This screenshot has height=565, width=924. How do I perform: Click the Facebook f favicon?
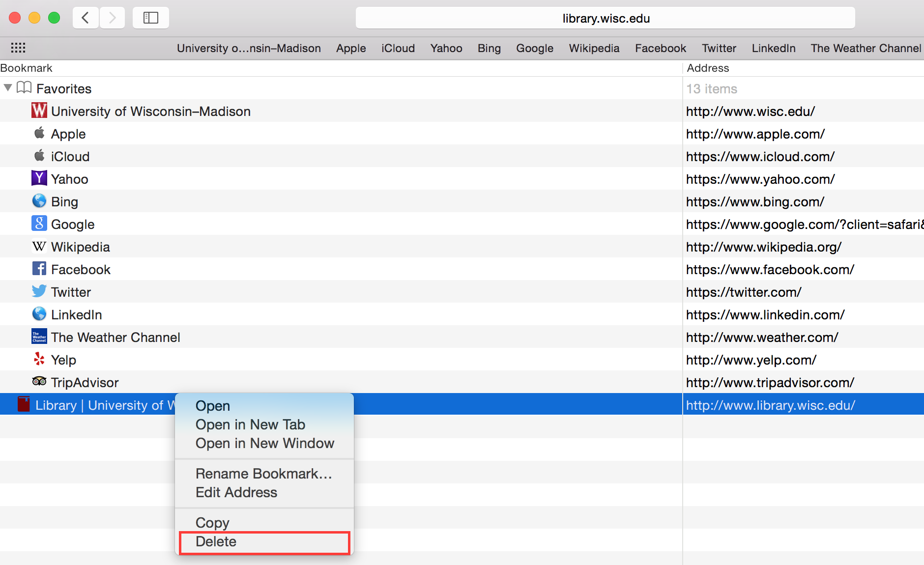[39, 269]
